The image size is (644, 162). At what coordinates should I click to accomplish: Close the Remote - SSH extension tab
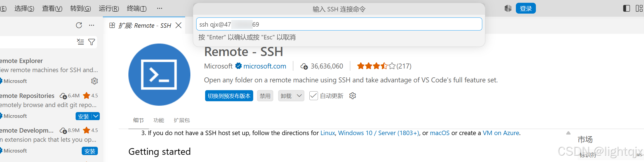point(179,25)
